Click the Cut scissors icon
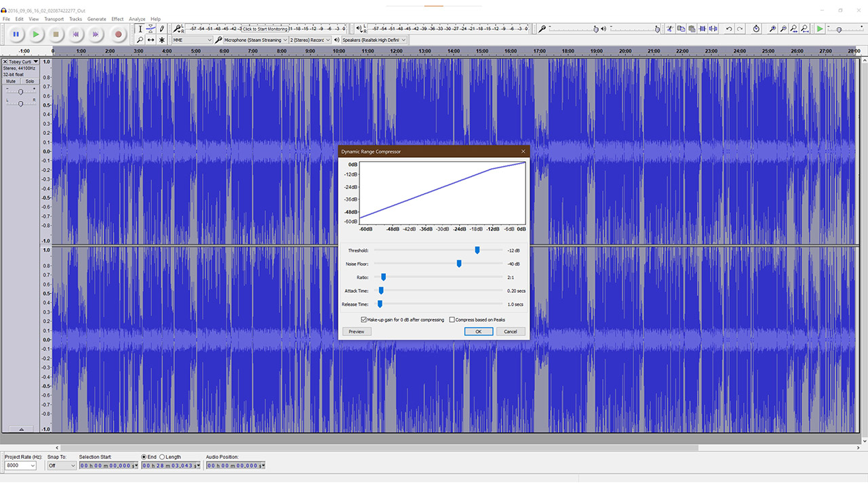Image resolution: width=868 pixels, height=488 pixels. click(x=670, y=29)
